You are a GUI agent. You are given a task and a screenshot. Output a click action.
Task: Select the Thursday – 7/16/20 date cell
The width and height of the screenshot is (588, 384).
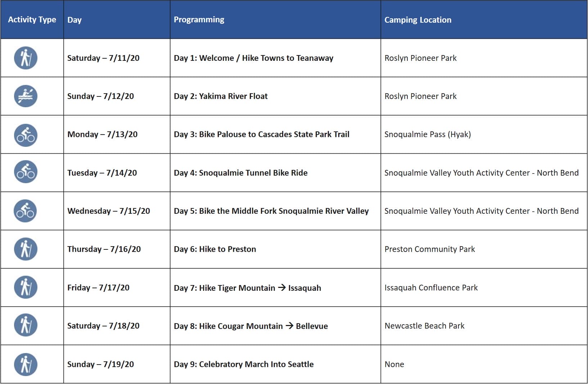[x=104, y=249]
